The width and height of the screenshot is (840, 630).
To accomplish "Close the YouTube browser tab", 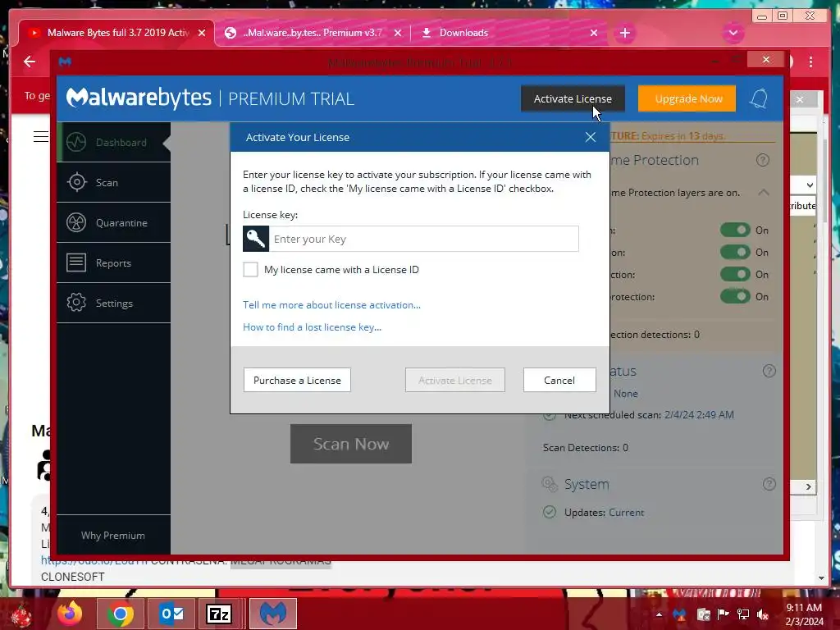I will click(202, 33).
